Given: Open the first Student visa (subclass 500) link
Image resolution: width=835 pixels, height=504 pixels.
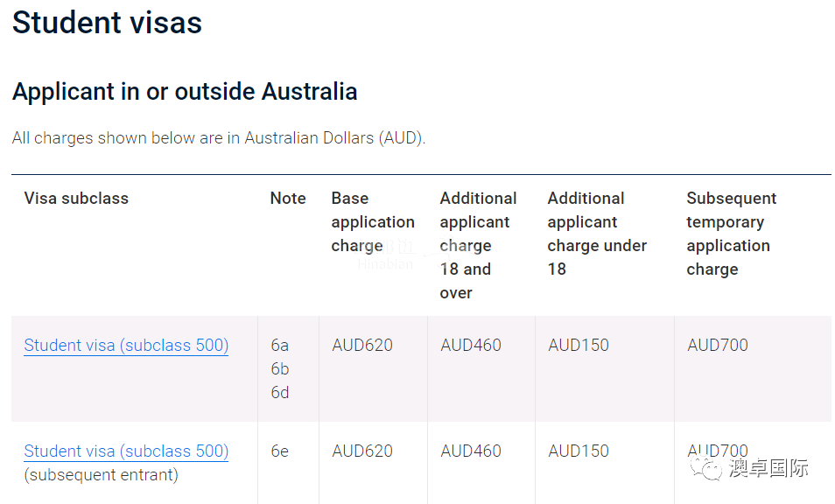Looking at the screenshot, I should pyautogui.click(x=126, y=346).
